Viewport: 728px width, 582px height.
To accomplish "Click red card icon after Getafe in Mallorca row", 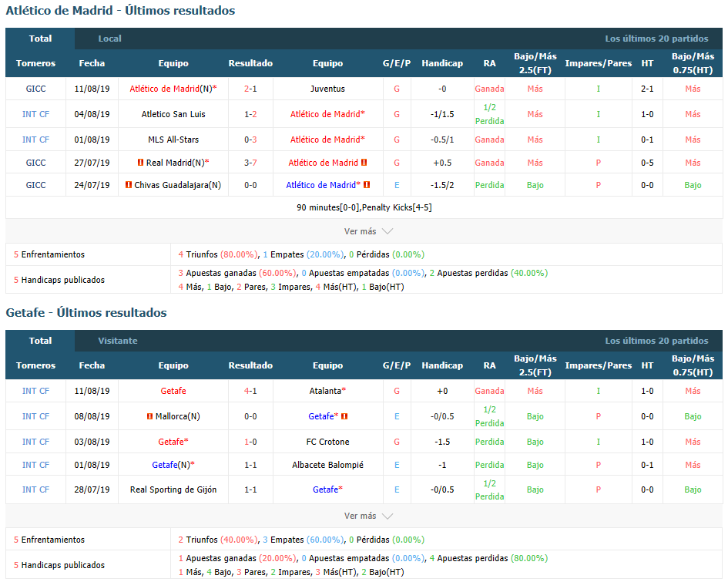I will coord(344,416).
